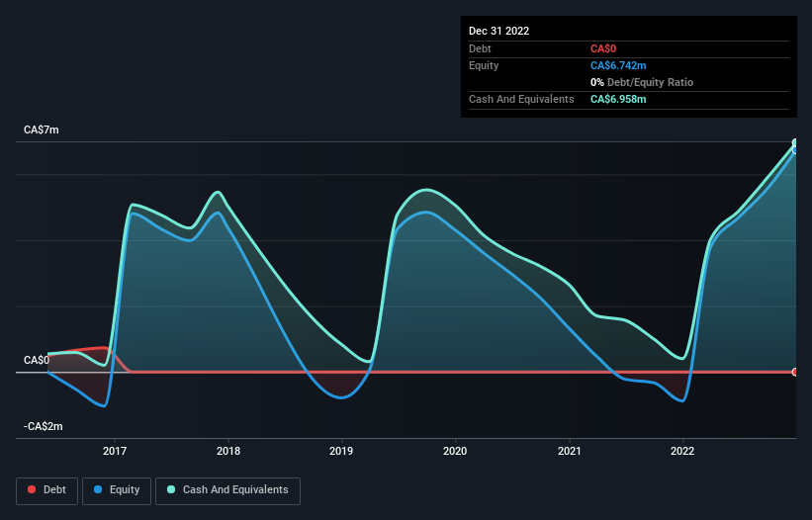Image resolution: width=812 pixels, height=520 pixels.
Task: Select the red Debt endpoint marker
Action: [x=795, y=372]
